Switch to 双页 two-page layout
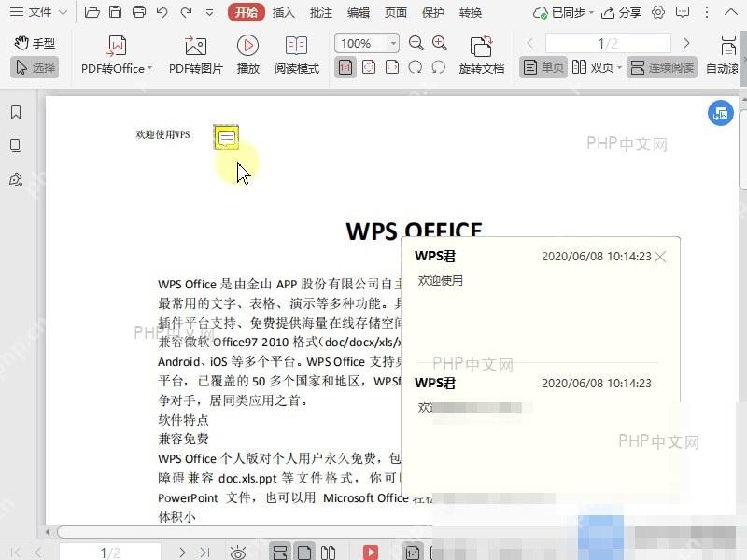747x560 pixels. [592, 67]
